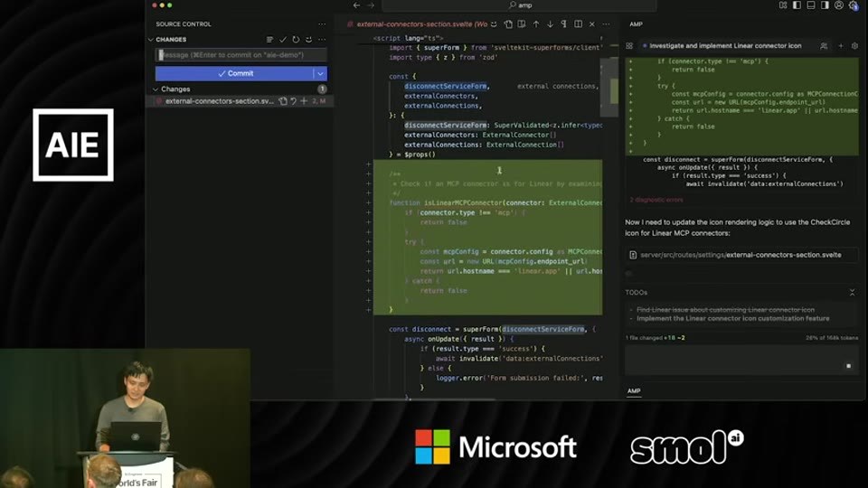Click the share people icon in AMP panel
Viewport: 868px width, 488px height.
click(x=824, y=46)
